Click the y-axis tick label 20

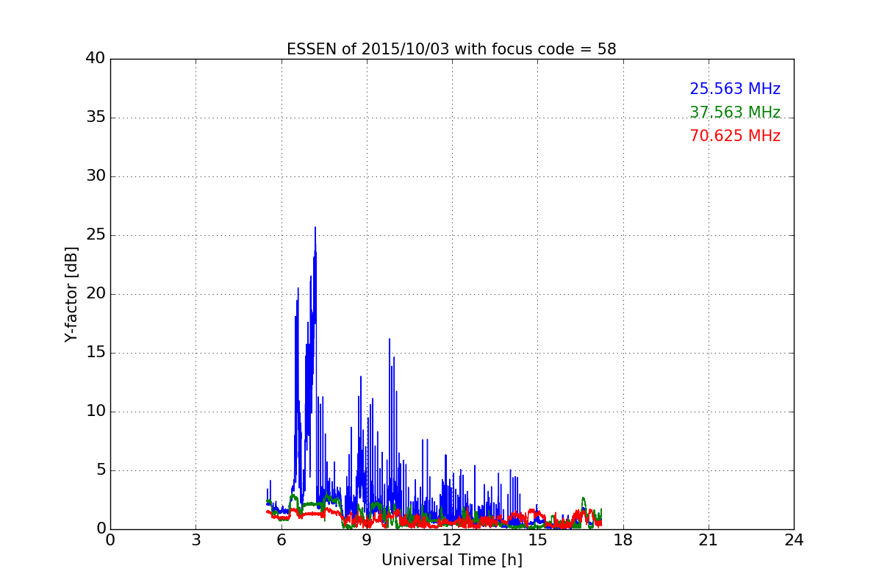(x=96, y=294)
